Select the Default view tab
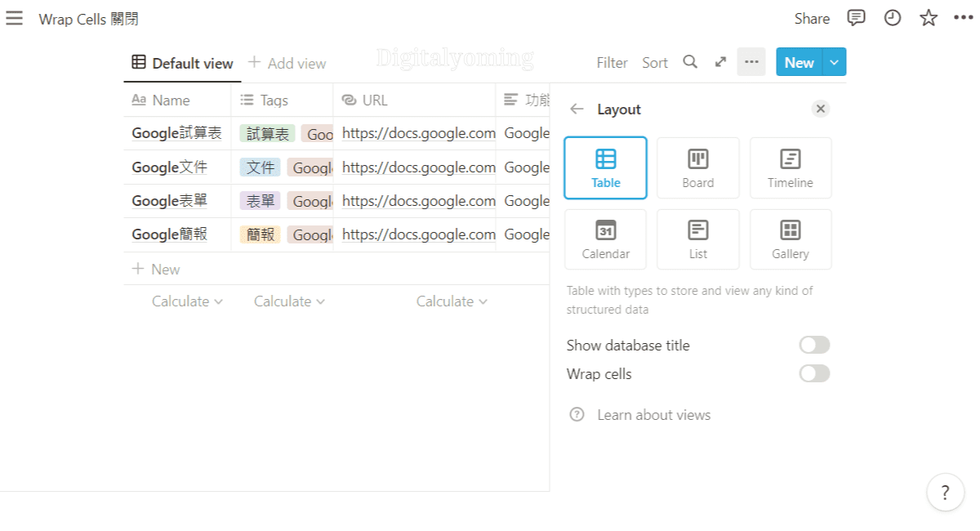This screenshot has width=980, height=531. (183, 64)
